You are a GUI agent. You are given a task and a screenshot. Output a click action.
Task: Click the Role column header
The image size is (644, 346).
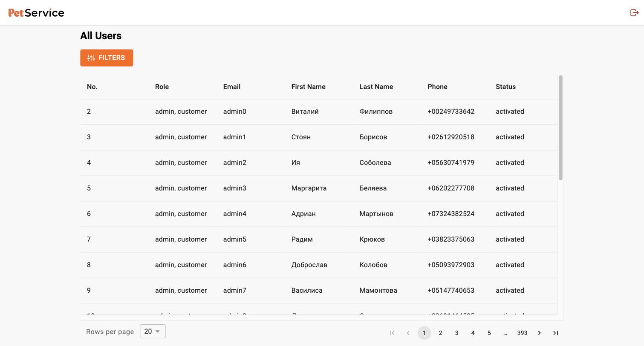click(162, 86)
